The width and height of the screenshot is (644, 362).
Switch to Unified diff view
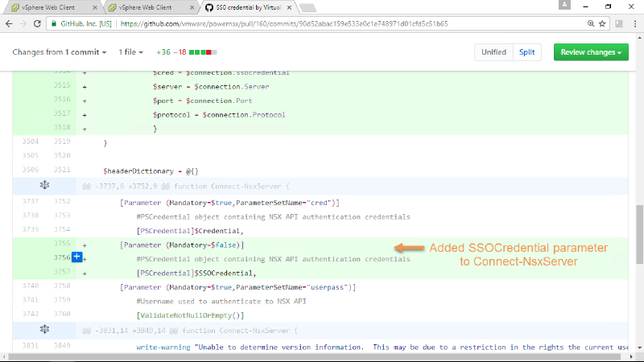coord(493,52)
